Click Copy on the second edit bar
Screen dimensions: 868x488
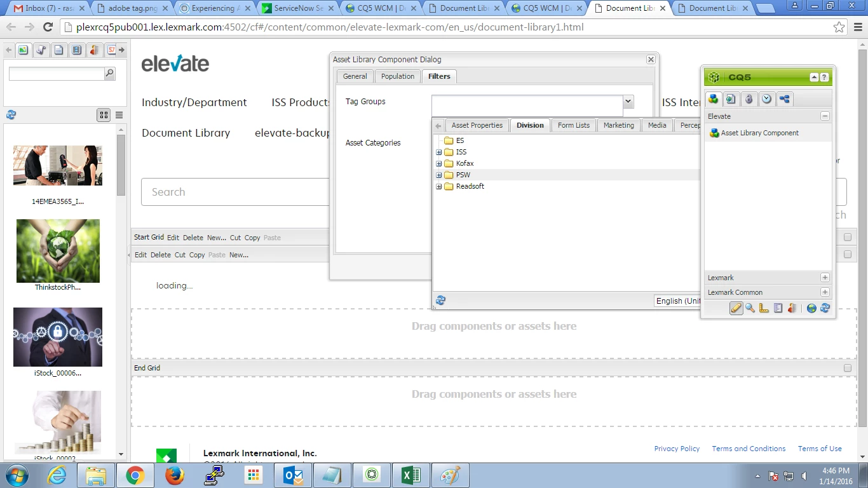[x=197, y=255]
